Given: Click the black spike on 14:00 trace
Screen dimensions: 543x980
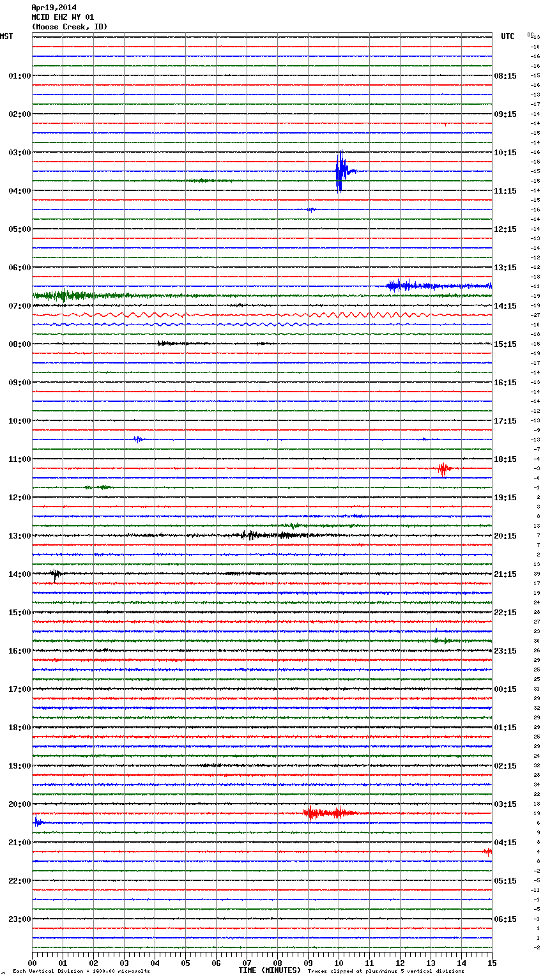Looking at the screenshot, I should (56, 574).
